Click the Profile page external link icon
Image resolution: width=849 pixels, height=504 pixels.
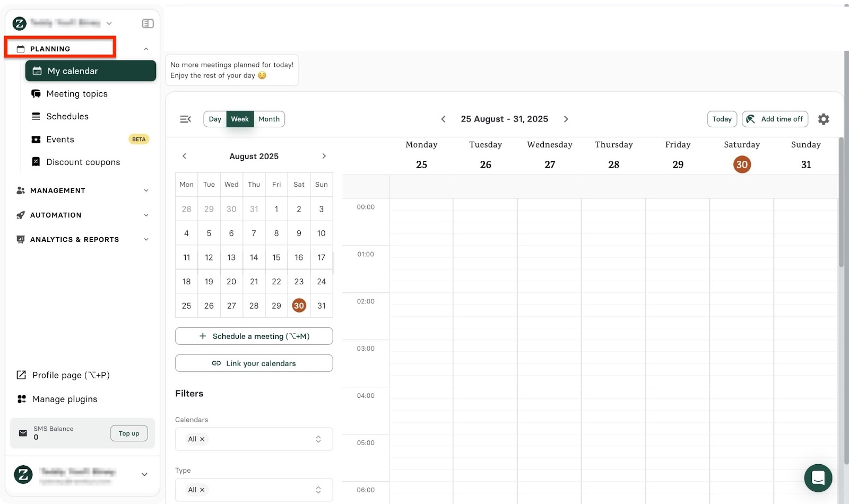click(21, 375)
